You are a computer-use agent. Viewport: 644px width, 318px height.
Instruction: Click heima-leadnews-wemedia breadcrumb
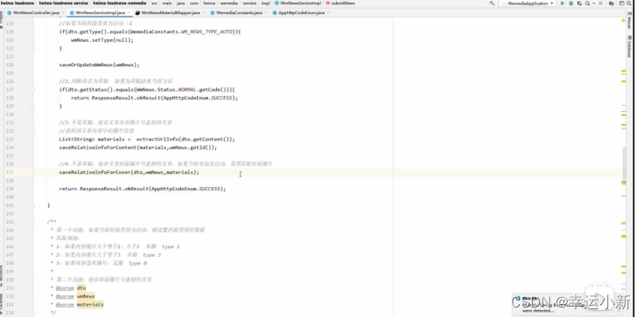(120, 3)
